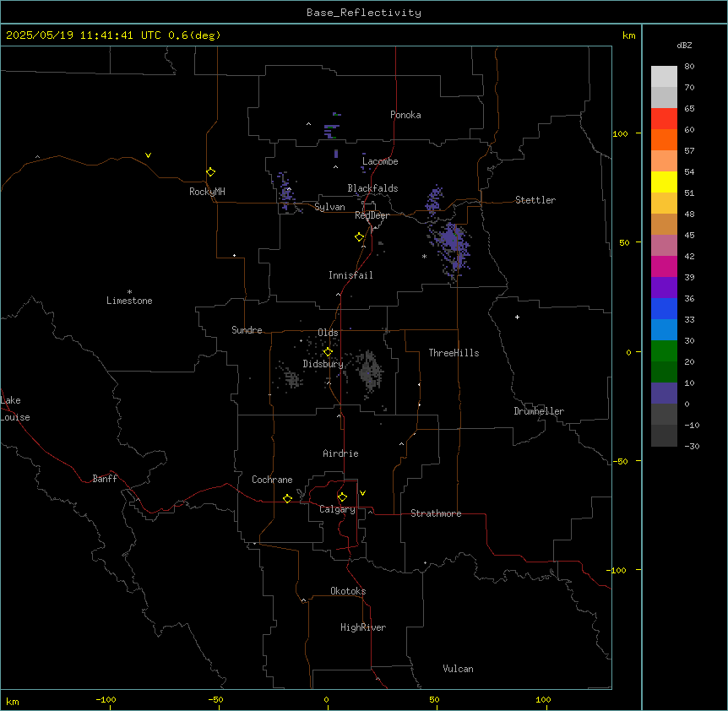728x711 pixels.
Task: Select the lightest gray swatch below 80 dBZ
Action: tap(664, 77)
